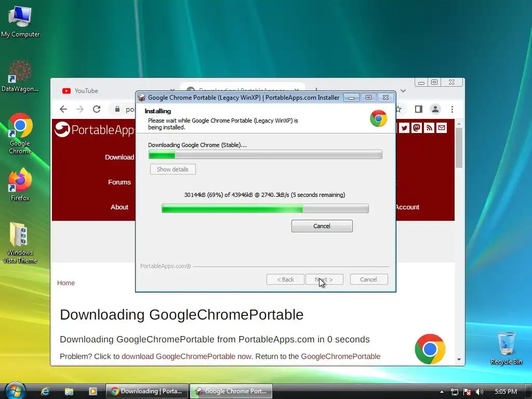
Task: Open the Recycle Bin
Action: coord(506,348)
